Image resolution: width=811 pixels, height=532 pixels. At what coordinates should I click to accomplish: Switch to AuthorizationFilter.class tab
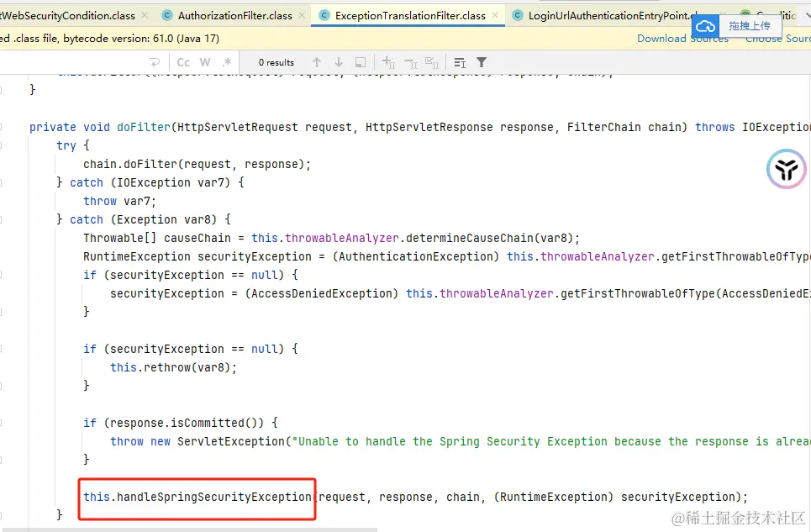[x=234, y=15]
